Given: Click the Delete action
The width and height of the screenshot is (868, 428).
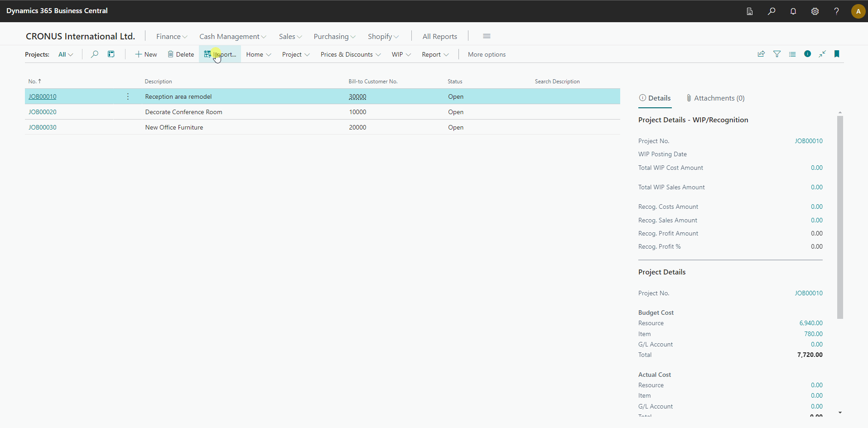Looking at the screenshot, I should [181, 54].
